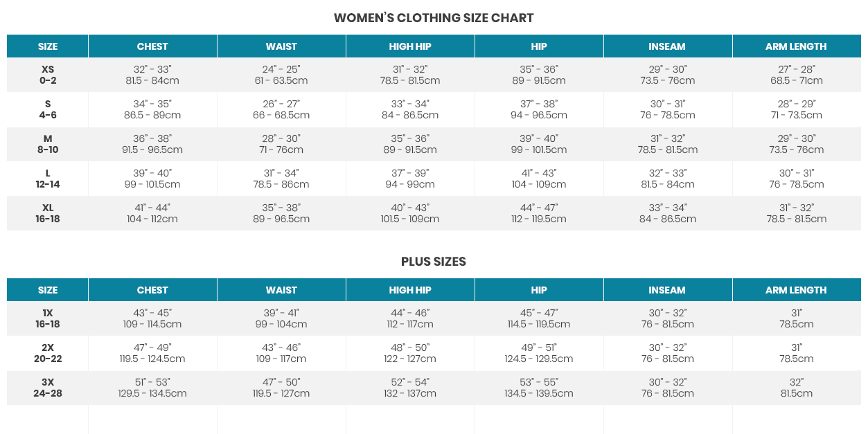The image size is (868, 434).
Task: Click the waist measurement for size L 12-14
Action: tap(281, 179)
